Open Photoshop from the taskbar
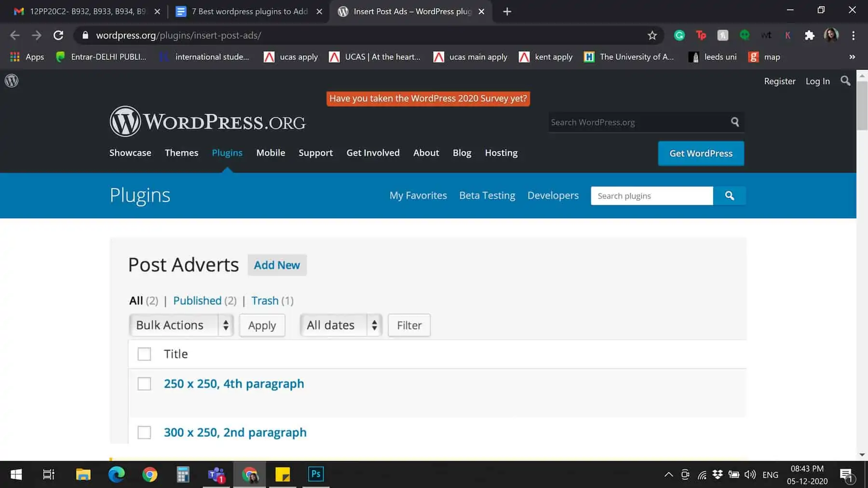Viewport: 868px width, 488px height. click(x=316, y=474)
